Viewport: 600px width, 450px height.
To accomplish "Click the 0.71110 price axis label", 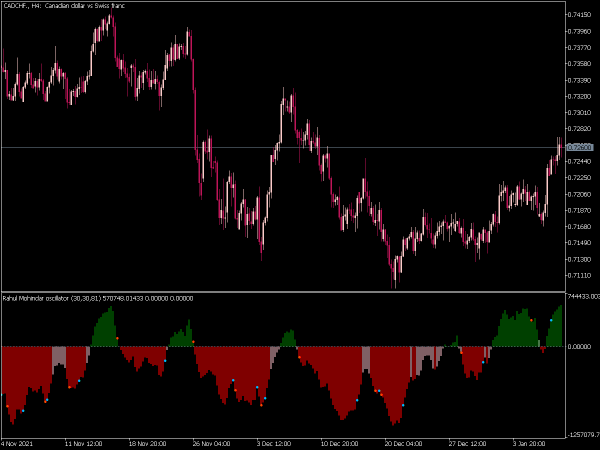I will pos(580,276).
